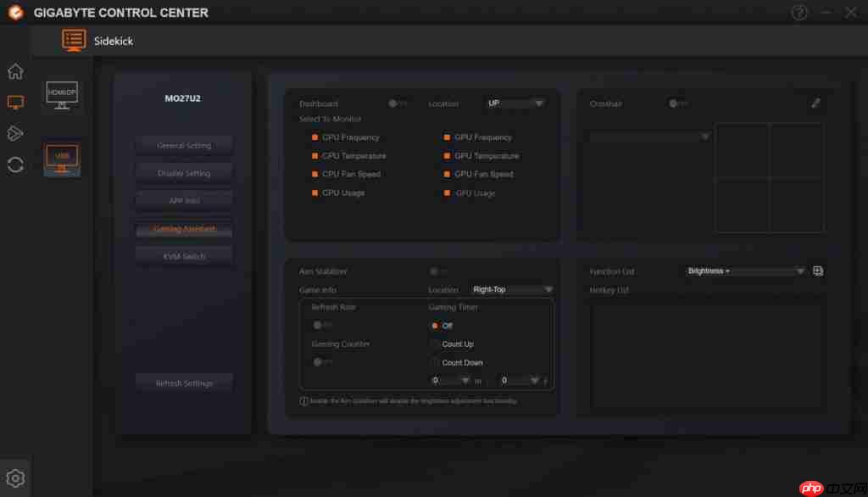
Task: Open the monitor section icon in sidebar
Action: click(15, 102)
